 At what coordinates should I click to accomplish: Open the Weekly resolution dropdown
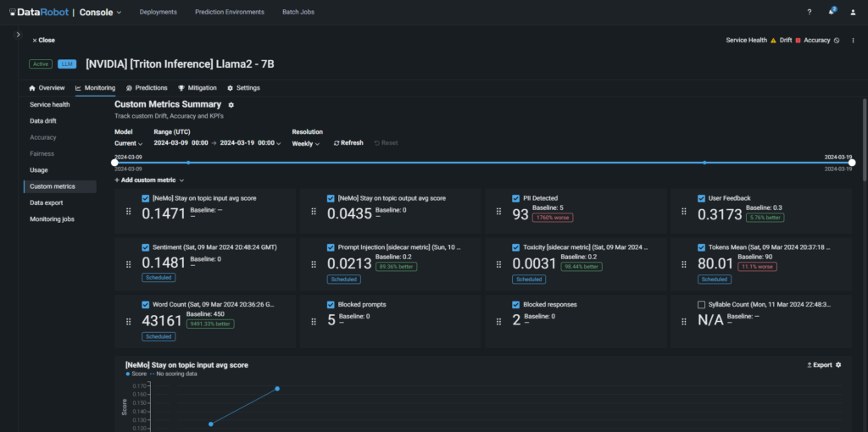[x=305, y=143]
